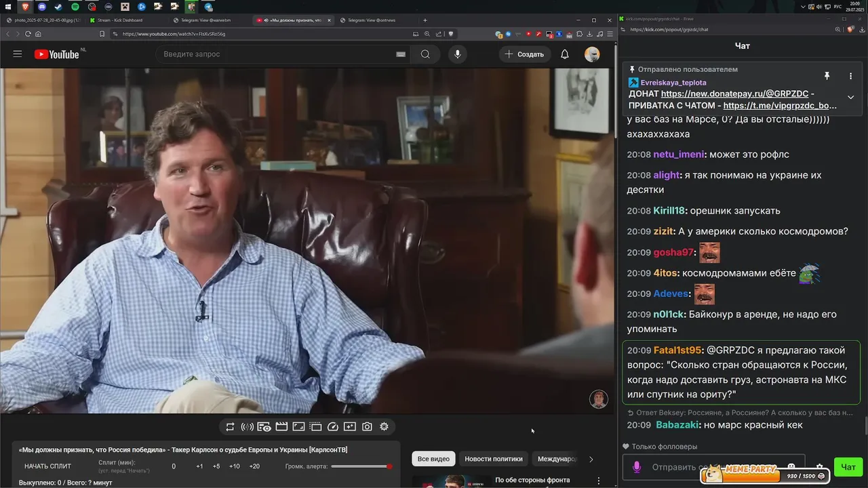Go to YouTube home via logo
This screenshot has height=488, width=868.
pyautogui.click(x=57, y=54)
